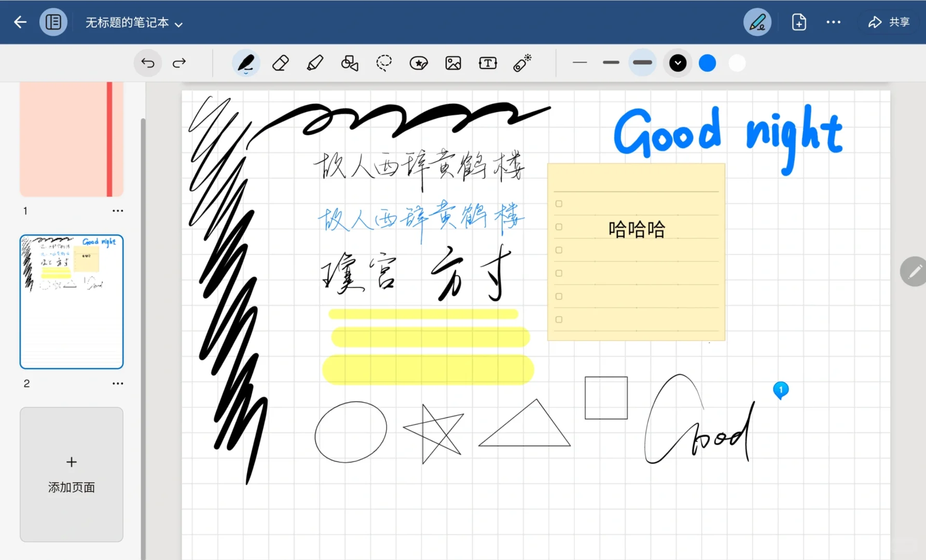Select the shapes tool
The width and height of the screenshot is (926, 560).
coord(350,63)
